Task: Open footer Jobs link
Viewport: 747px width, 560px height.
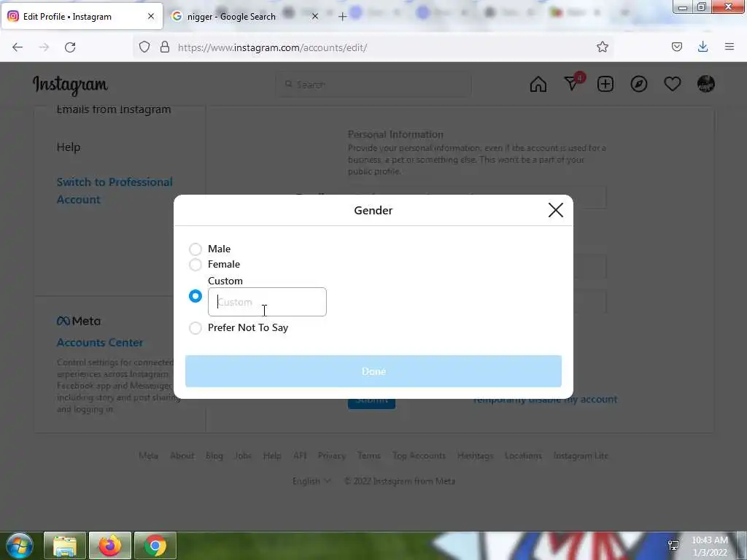Action: [x=243, y=456]
